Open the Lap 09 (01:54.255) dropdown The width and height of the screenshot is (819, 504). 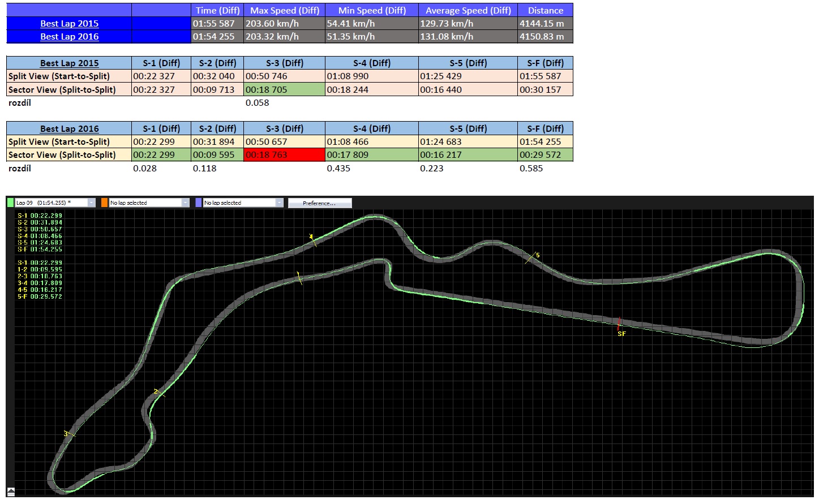click(91, 203)
